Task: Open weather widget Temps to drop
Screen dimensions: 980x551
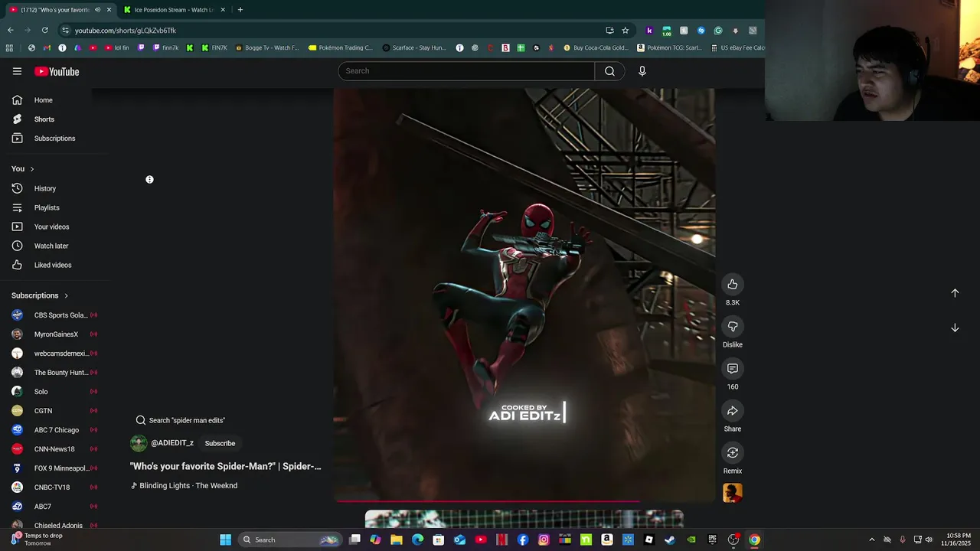Action: (37, 540)
